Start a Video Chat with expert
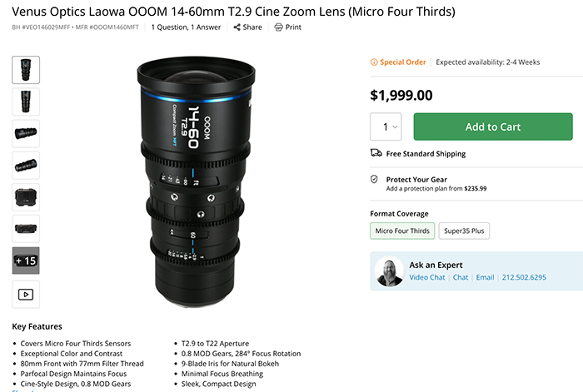The width and height of the screenshot is (583, 392). click(427, 277)
